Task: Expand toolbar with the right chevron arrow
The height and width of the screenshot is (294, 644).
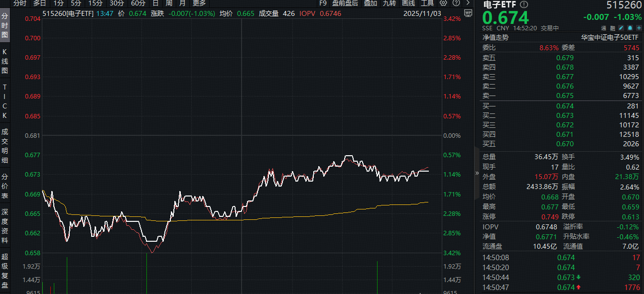Action: pos(467,3)
